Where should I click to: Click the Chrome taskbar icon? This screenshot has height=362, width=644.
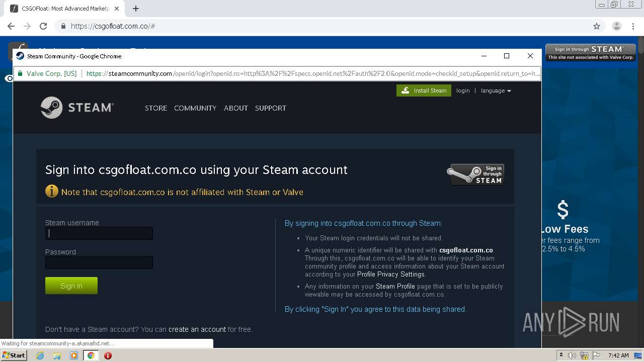click(x=91, y=355)
